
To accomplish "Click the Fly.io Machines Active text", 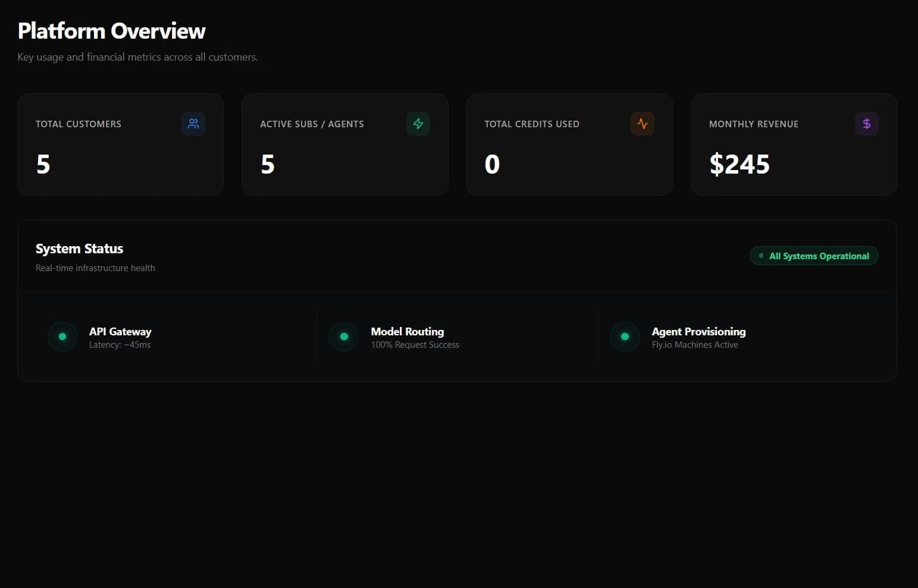I will [695, 345].
